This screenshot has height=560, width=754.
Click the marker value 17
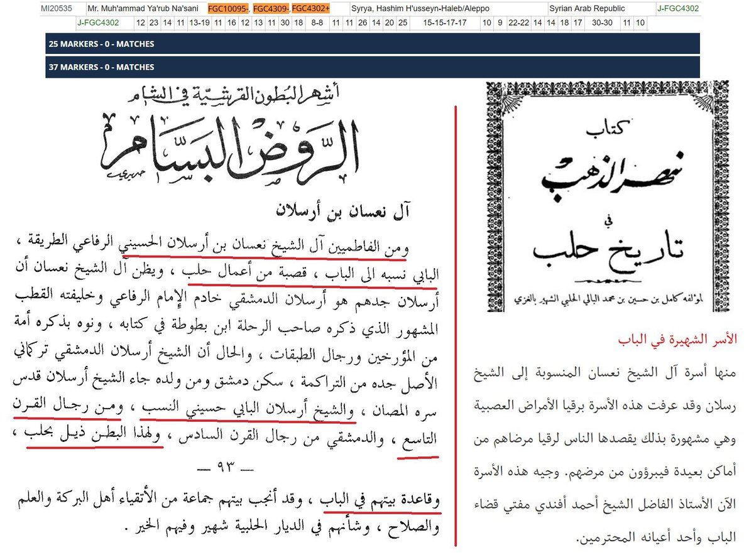(x=578, y=22)
